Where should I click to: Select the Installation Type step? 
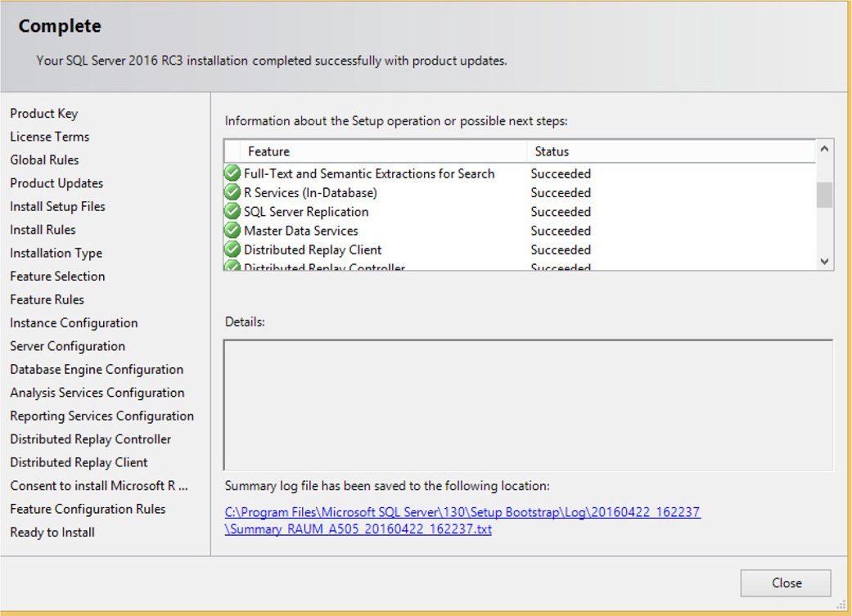(x=56, y=253)
